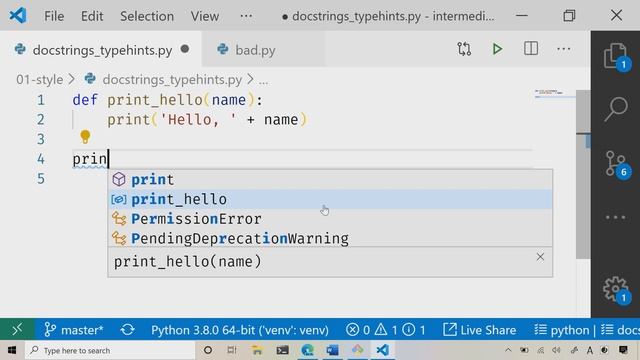The height and width of the screenshot is (360, 640).
Task: Click docstrings_typehints.py breadcrumb
Action: (172, 80)
